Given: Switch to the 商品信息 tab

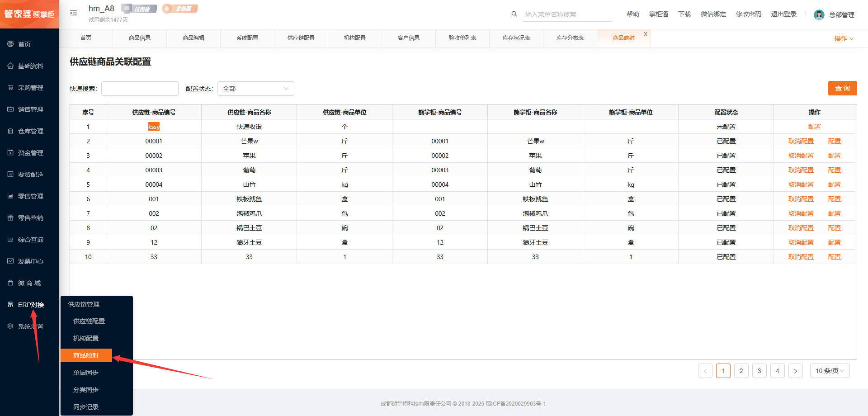Looking at the screenshot, I should (x=140, y=38).
